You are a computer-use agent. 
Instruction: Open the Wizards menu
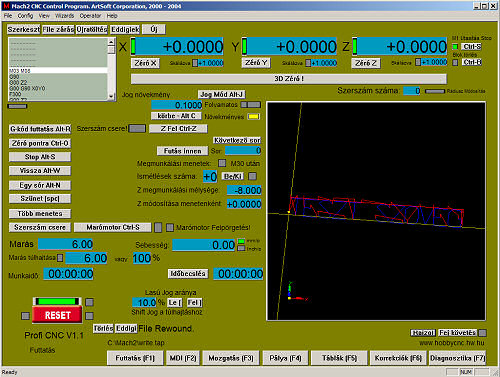point(64,16)
